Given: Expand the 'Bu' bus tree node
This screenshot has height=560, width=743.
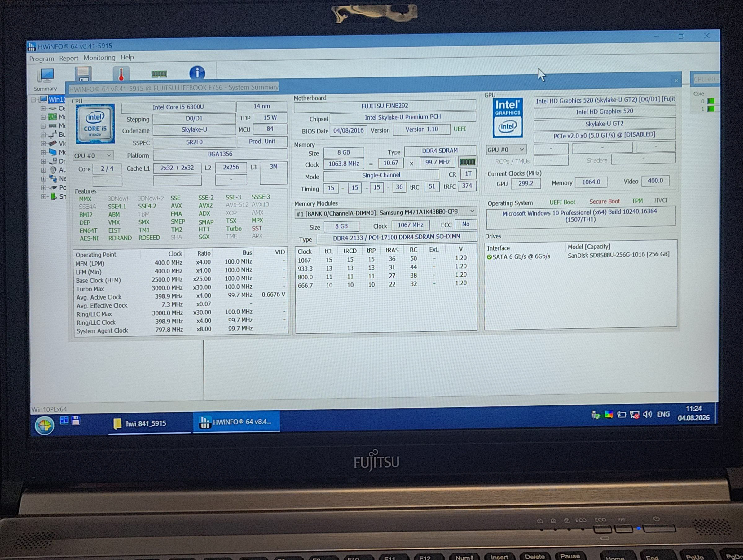Looking at the screenshot, I should coord(43,135).
